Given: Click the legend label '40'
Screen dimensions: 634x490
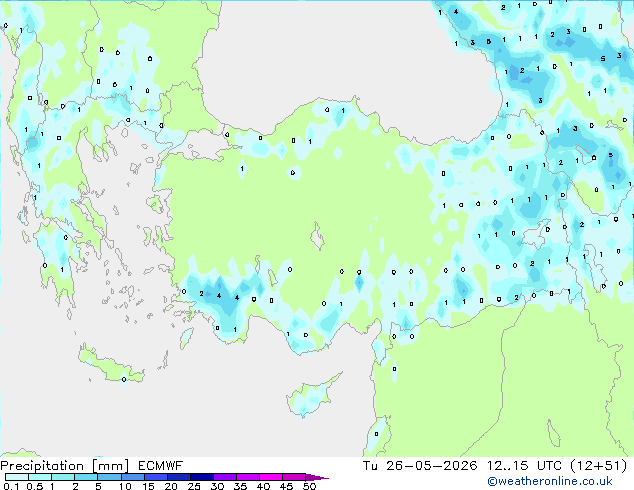Looking at the screenshot, I should pyautogui.click(x=263, y=486).
